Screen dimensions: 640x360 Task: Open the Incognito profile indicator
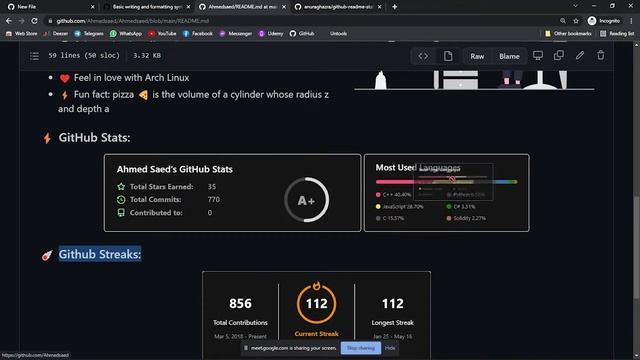[604, 20]
